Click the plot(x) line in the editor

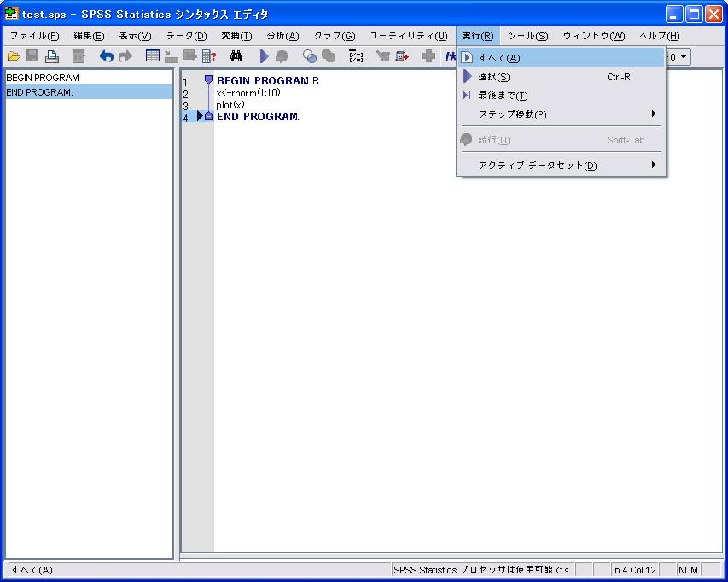[x=230, y=105]
